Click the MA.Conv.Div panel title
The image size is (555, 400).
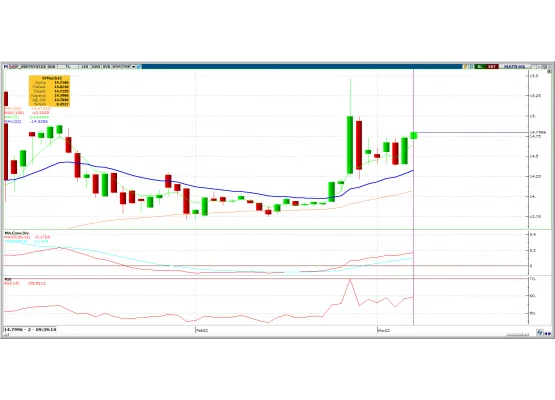click(x=17, y=233)
